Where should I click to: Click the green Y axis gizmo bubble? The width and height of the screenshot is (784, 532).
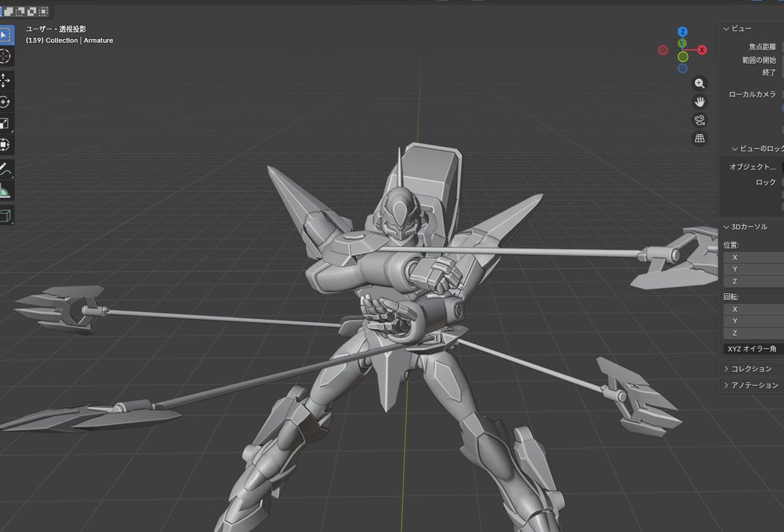coord(682,44)
